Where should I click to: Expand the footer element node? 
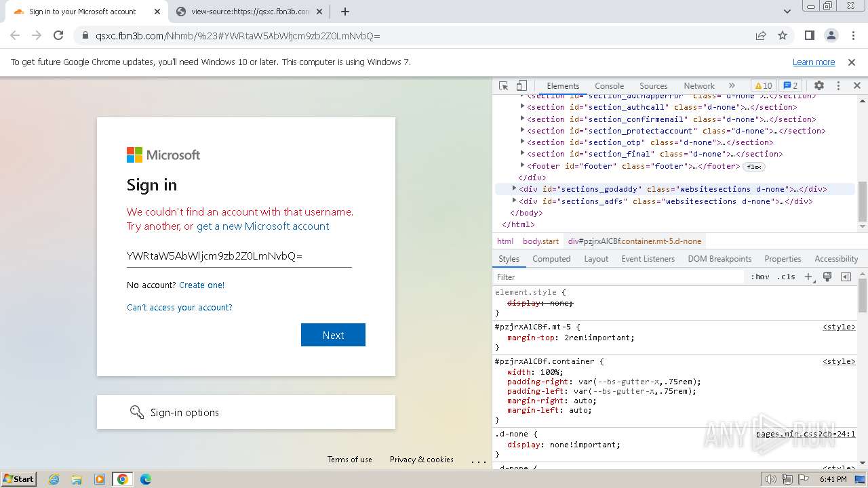tap(522, 165)
